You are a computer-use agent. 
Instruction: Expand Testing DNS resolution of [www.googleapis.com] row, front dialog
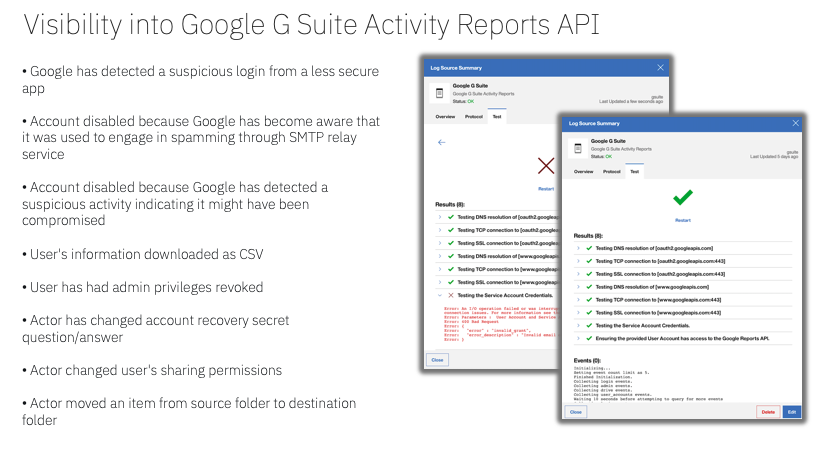(x=578, y=287)
